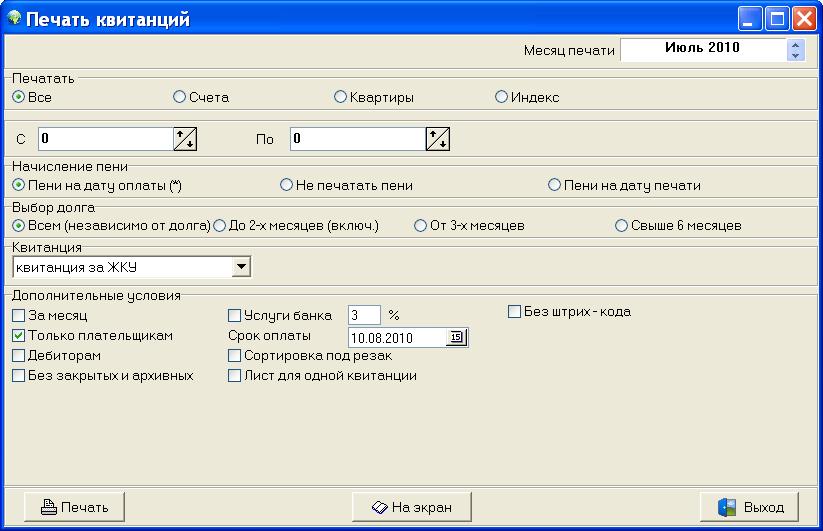Click the Услуги банка percent input field
The height and width of the screenshot is (531, 823).
pyautogui.click(x=363, y=316)
